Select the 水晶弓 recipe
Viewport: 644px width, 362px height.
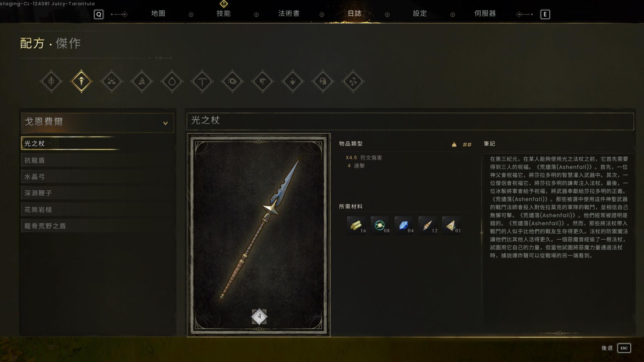click(98, 177)
